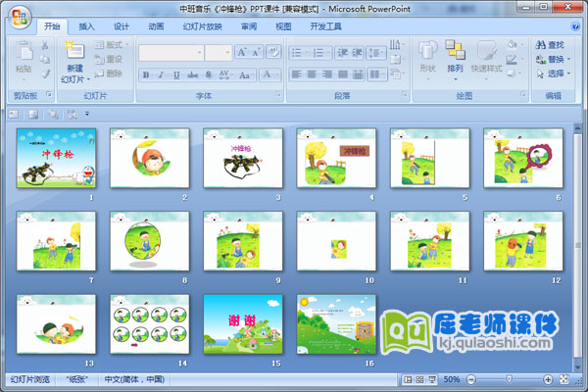This screenshot has height=392, width=588.
Task: Toggle Center text alignment
Action: (x=312, y=74)
